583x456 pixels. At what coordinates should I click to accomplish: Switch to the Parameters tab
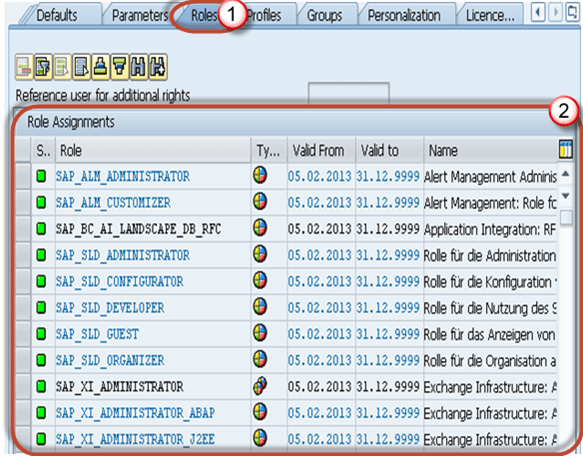140,15
